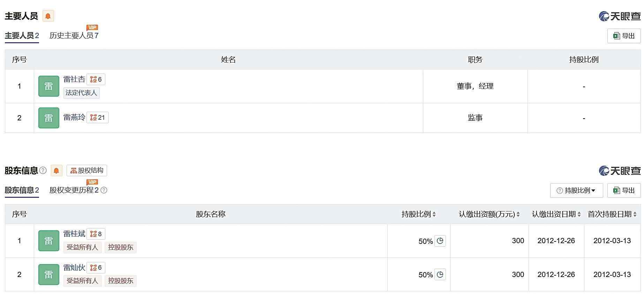This screenshot has height=299, width=644.
Task: Open the pie chart icon for 雷灿伙
Action: (x=440, y=275)
